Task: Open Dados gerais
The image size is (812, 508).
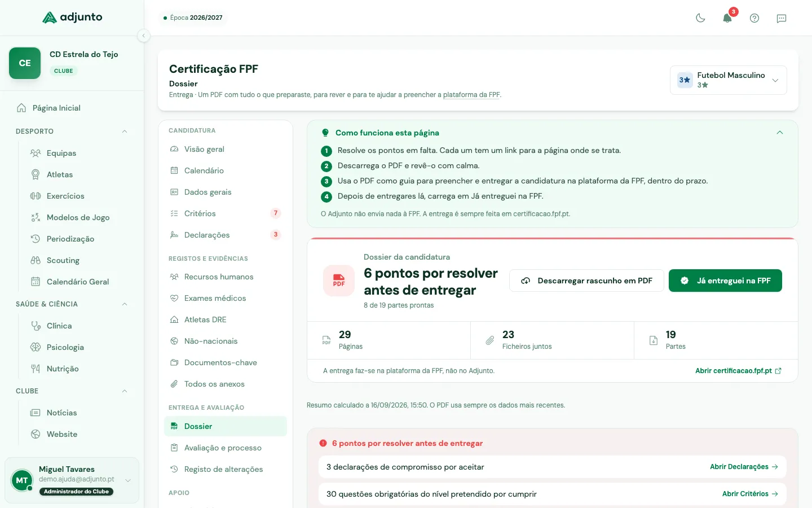Action: click(x=225, y=192)
